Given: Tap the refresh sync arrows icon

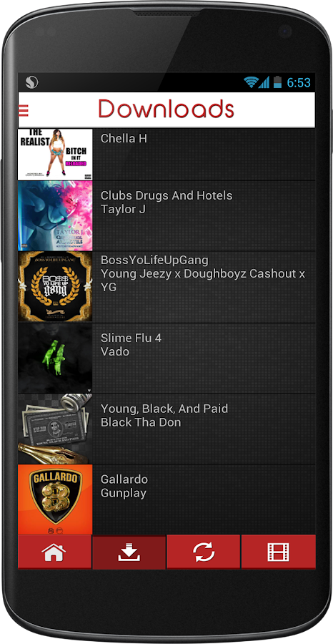Looking at the screenshot, I should coord(204,552).
